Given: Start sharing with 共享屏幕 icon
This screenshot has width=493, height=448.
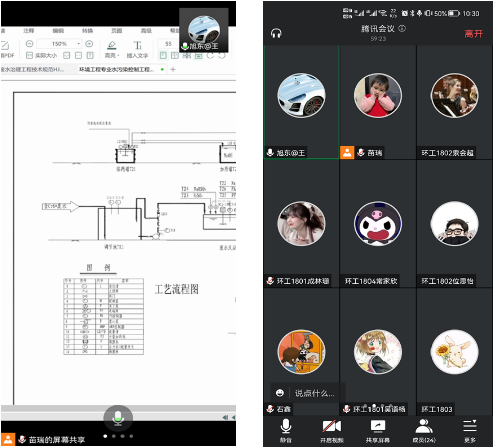Looking at the screenshot, I should (378, 431).
